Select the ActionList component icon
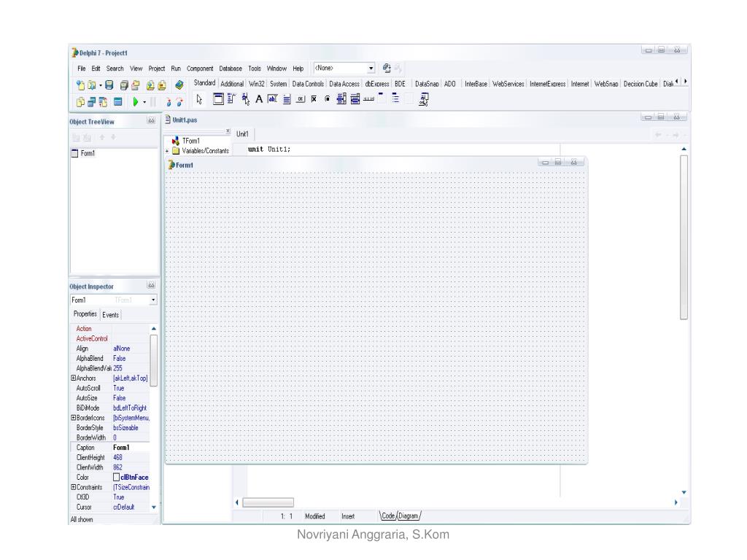Image resolution: width=747 pixels, height=560 pixels. [424, 99]
